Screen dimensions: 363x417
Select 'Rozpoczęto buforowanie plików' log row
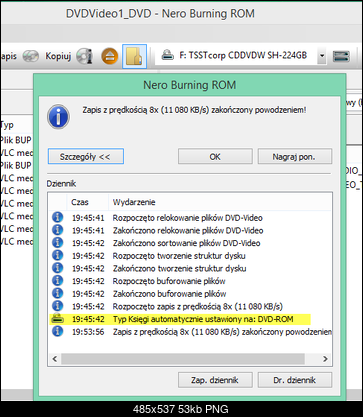click(190, 281)
